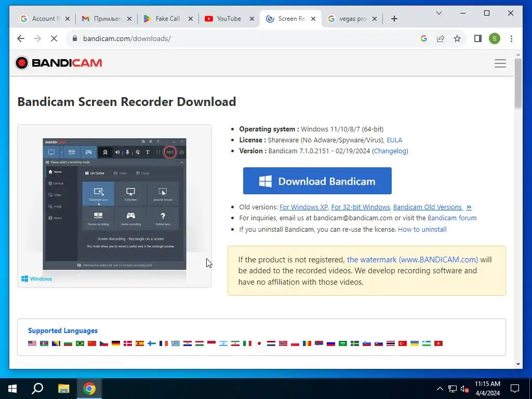Click the forward navigation arrow
The height and width of the screenshot is (399, 532).
[x=37, y=38]
